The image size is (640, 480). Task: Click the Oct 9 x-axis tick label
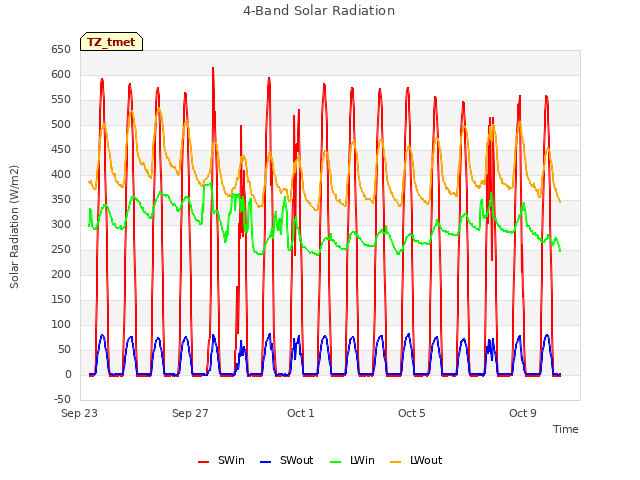(523, 413)
